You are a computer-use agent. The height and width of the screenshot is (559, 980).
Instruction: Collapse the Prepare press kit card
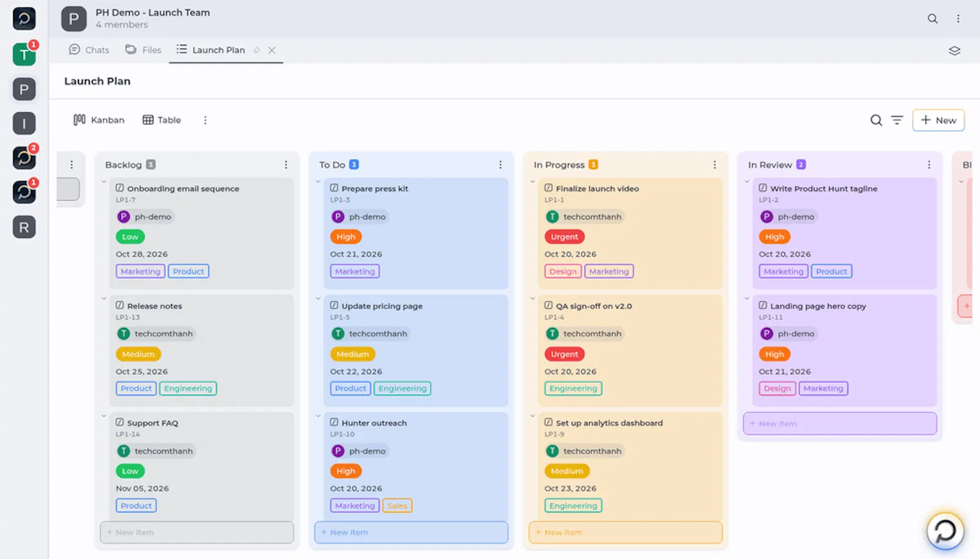coord(318,181)
